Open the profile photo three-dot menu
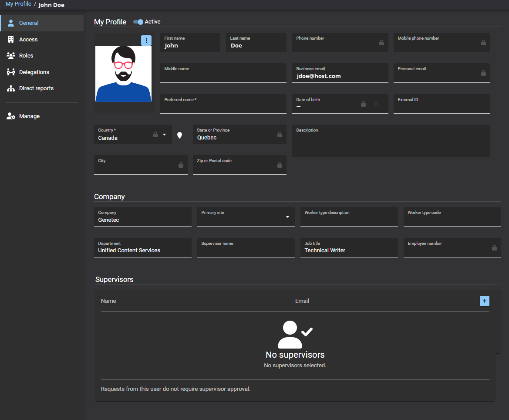The height and width of the screenshot is (420, 509). (x=146, y=41)
